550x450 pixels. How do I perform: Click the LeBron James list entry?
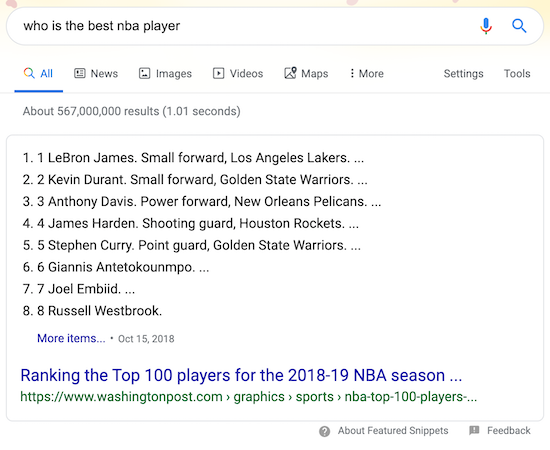(193, 158)
